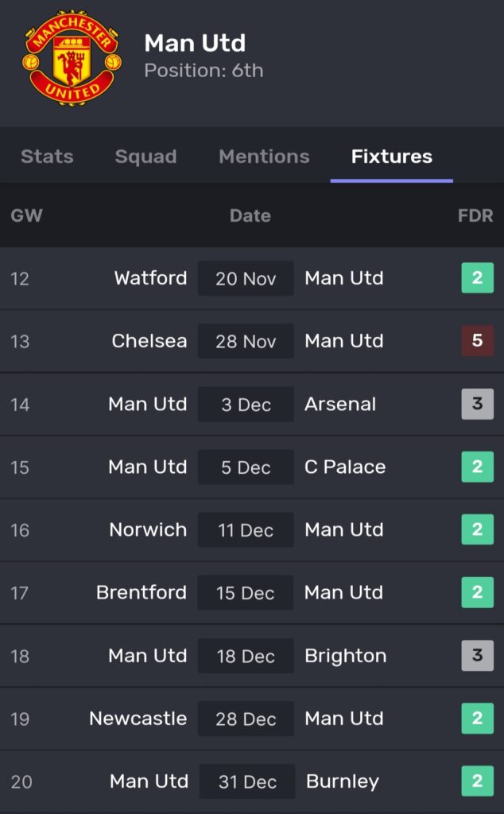Click the Fixtures tab
The height and width of the screenshot is (814, 504).
click(x=392, y=157)
